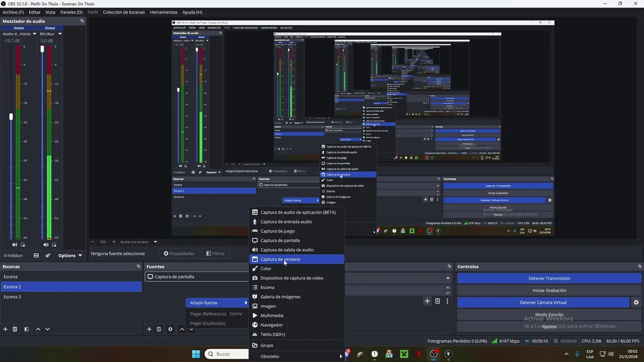Open Editar menu
The height and width of the screenshot is (362, 644).
[x=35, y=12]
